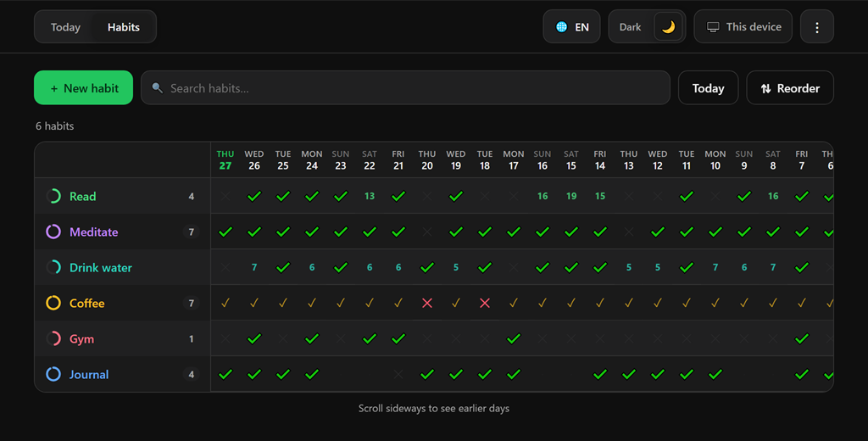Click Drink water value 5 on Wed 19
Viewport: 868px width, 441px height.
tap(456, 268)
